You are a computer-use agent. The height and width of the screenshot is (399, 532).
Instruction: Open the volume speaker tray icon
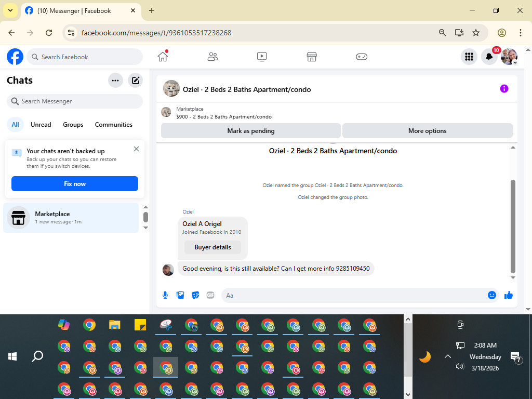[x=460, y=366]
